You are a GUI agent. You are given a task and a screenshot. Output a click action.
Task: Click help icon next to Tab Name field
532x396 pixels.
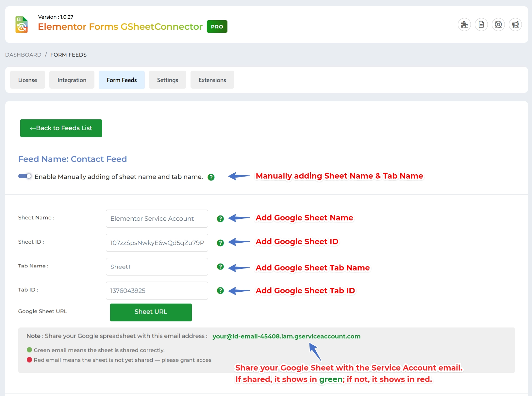coord(220,267)
